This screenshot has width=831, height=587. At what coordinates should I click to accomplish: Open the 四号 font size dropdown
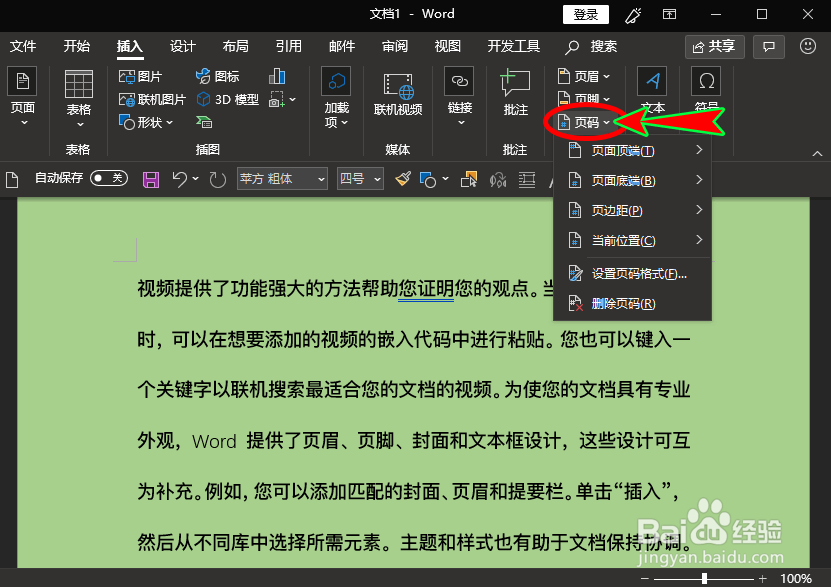pyautogui.click(x=360, y=179)
